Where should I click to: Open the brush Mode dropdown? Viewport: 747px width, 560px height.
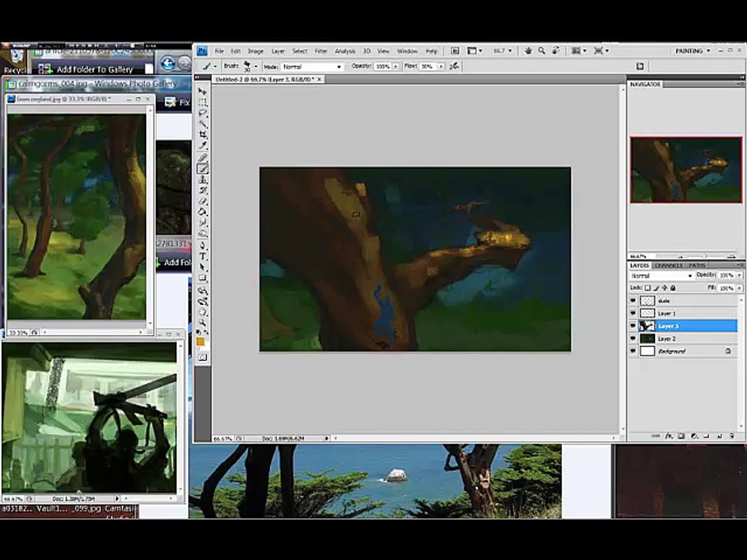[312, 67]
